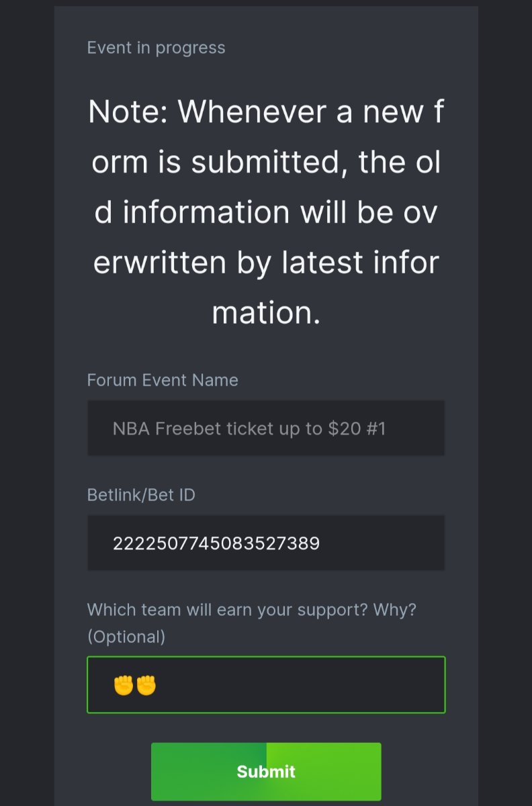Click the "Betlink/Bet ID" label
This screenshot has width=532, height=806.
141,495
